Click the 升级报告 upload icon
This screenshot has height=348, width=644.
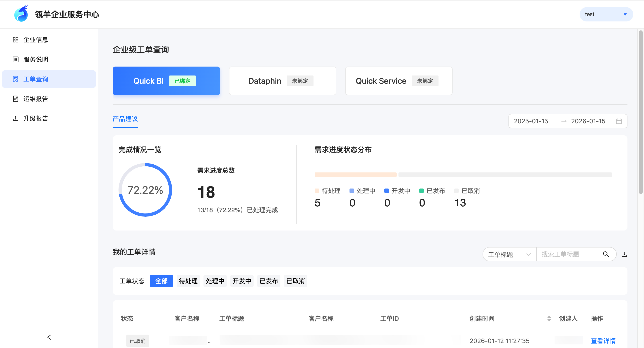pyautogui.click(x=15, y=118)
